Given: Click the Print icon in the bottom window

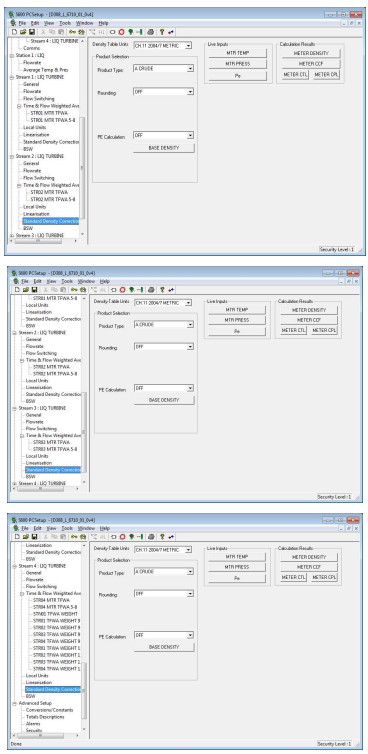Looking at the screenshot, I should pyautogui.click(x=151, y=536).
